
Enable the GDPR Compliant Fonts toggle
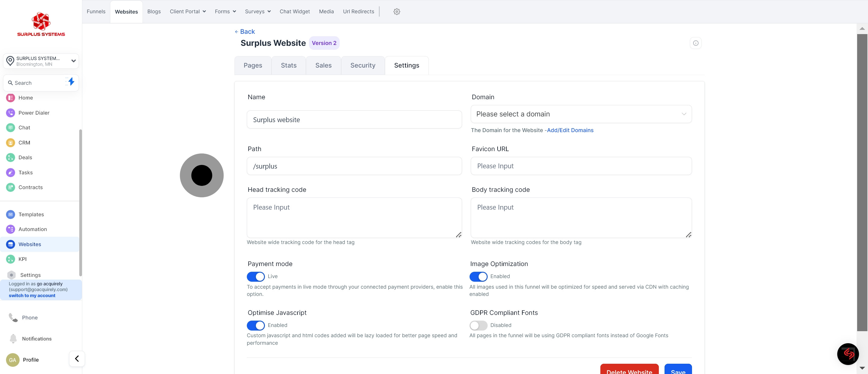point(478,325)
